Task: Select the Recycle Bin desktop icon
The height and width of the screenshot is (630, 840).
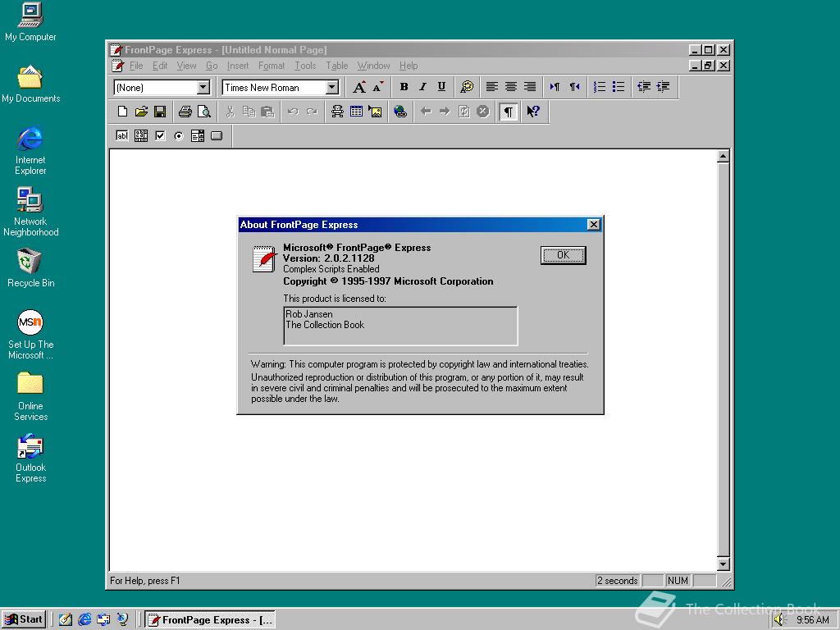Action: point(30,268)
